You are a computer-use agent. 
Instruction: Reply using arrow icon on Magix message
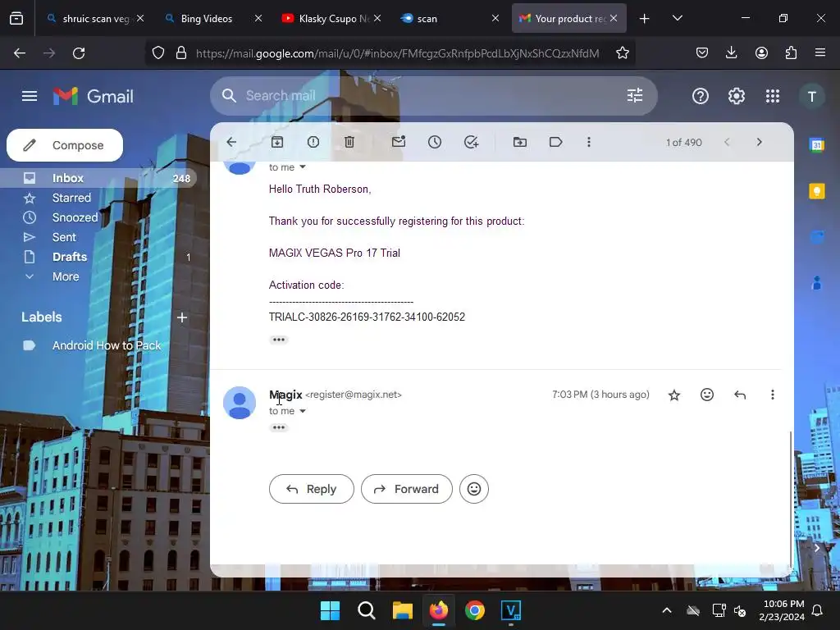[740, 395]
